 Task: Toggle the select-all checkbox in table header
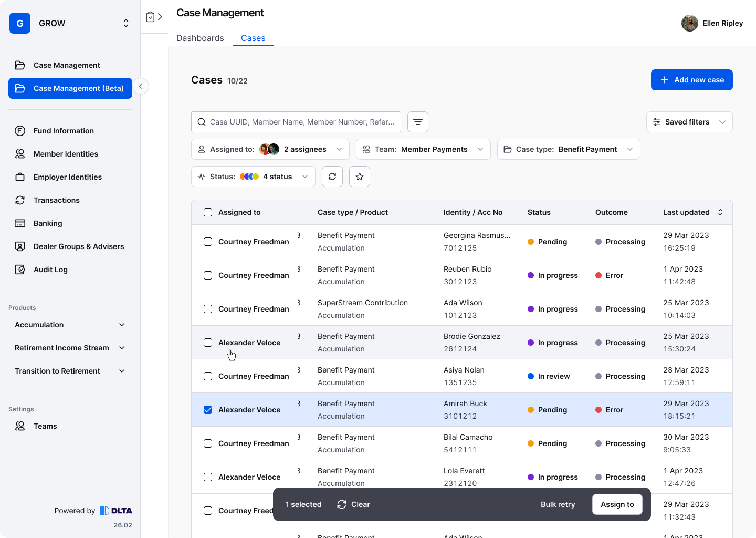(x=208, y=212)
